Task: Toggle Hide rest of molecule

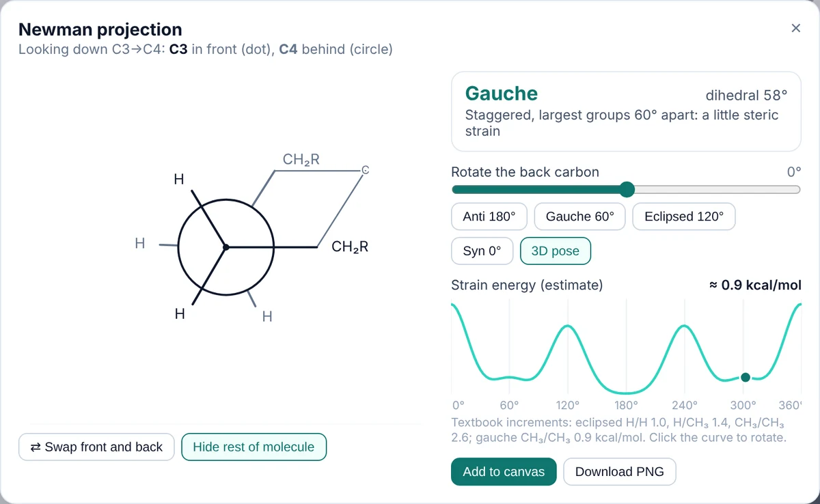Action: click(x=254, y=447)
